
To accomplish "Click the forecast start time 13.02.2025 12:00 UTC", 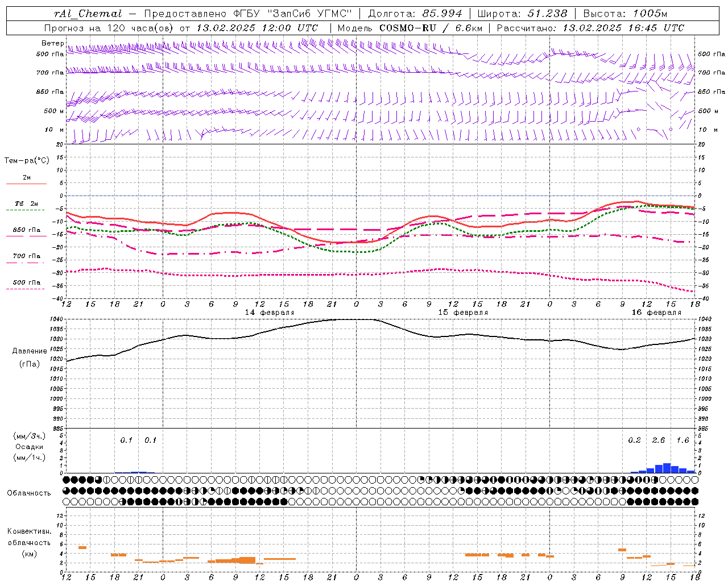I will [x=257, y=28].
